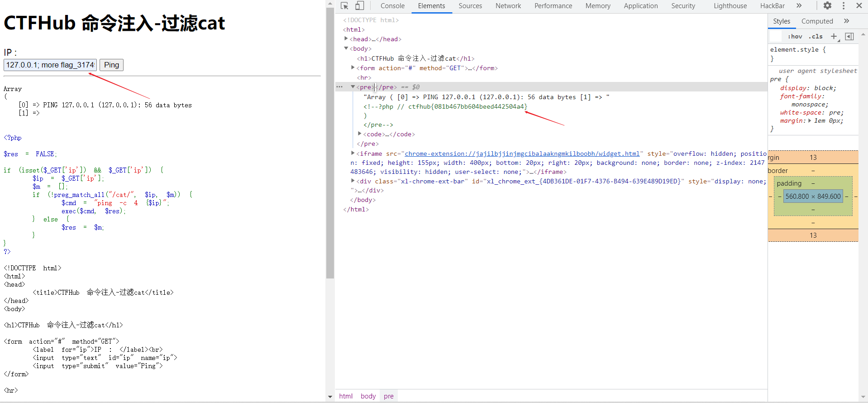This screenshot has height=403, width=868.
Task: Click the Styles pane scroll-up arrow
Action: 863,34
